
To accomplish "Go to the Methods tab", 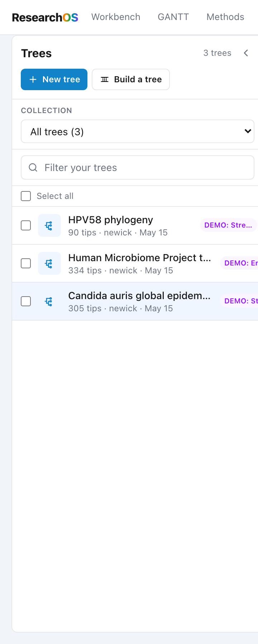I will click(x=225, y=17).
